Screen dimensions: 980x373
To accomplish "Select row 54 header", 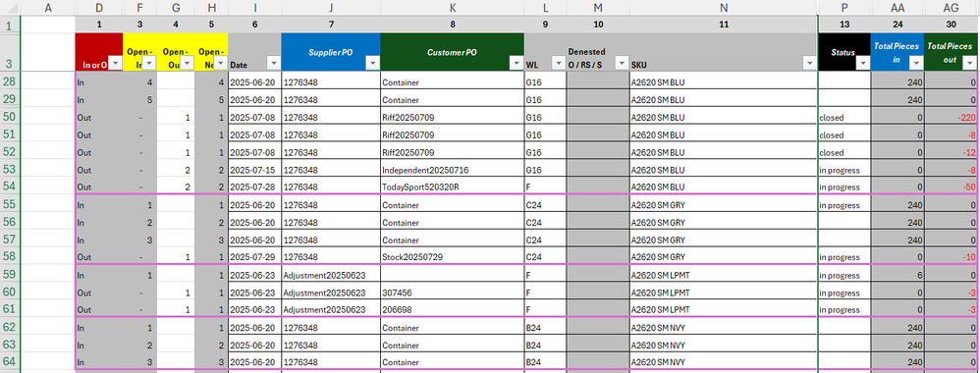I will coord(11,186).
